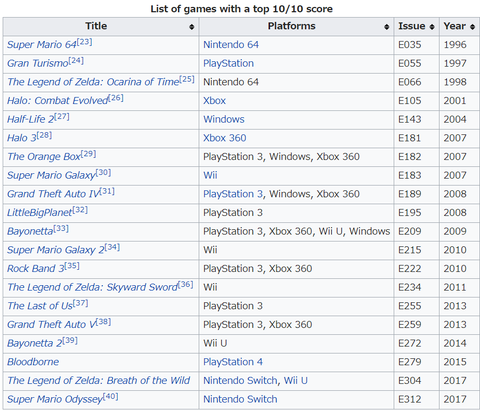Sort table by Title column arrows

tap(191, 27)
